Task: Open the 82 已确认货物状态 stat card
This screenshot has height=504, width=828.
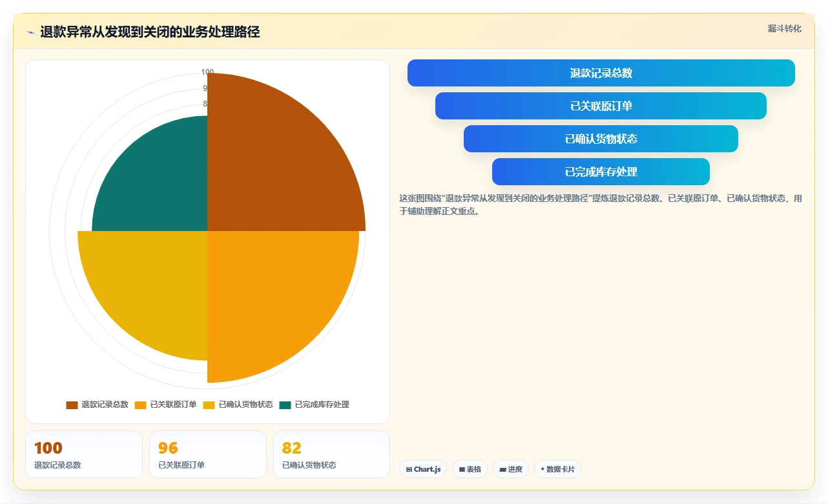Action: [x=332, y=454]
